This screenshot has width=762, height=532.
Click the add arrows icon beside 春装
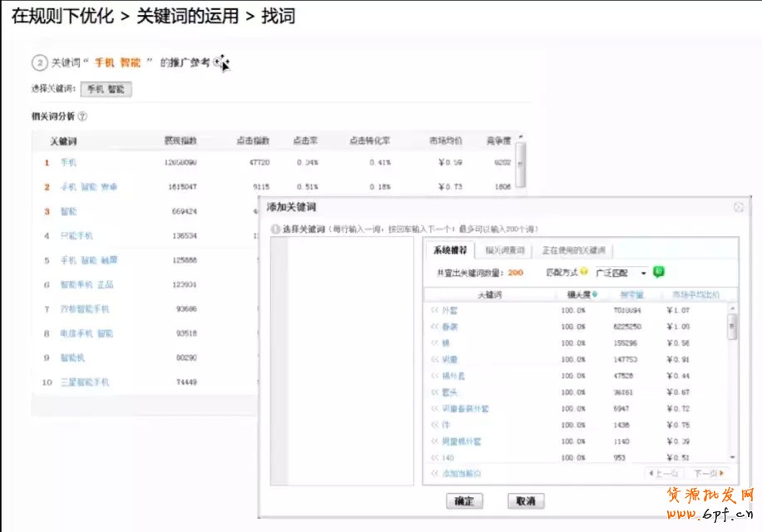coord(434,327)
